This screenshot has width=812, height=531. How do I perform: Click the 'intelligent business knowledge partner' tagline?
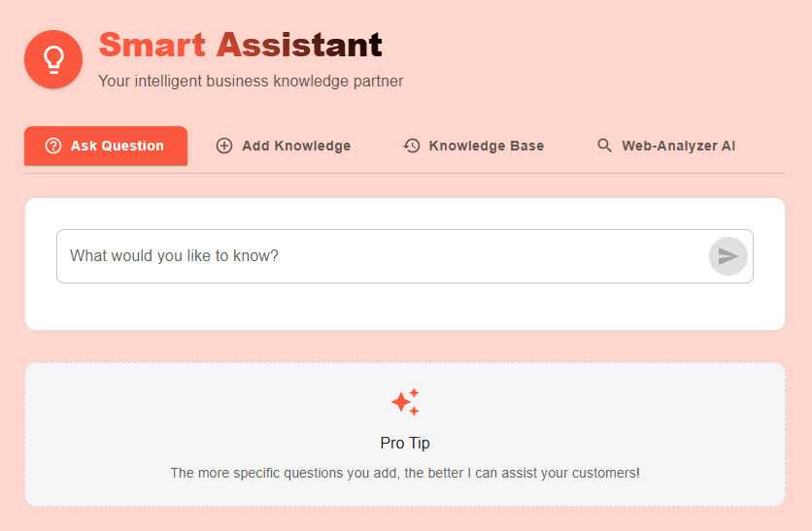(251, 82)
